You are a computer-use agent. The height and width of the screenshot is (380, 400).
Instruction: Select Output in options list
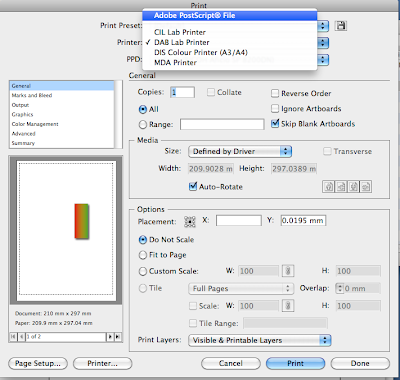click(62, 105)
